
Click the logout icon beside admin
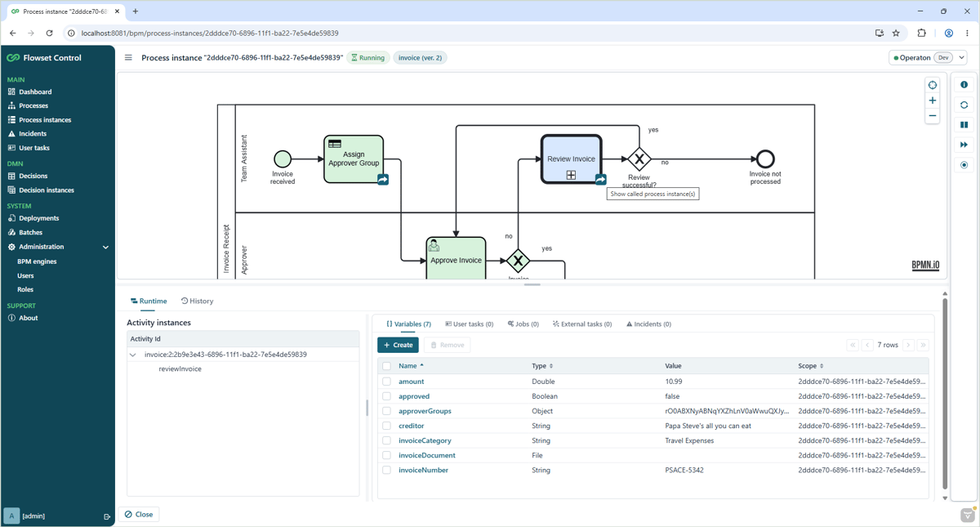pyautogui.click(x=107, y=516)
